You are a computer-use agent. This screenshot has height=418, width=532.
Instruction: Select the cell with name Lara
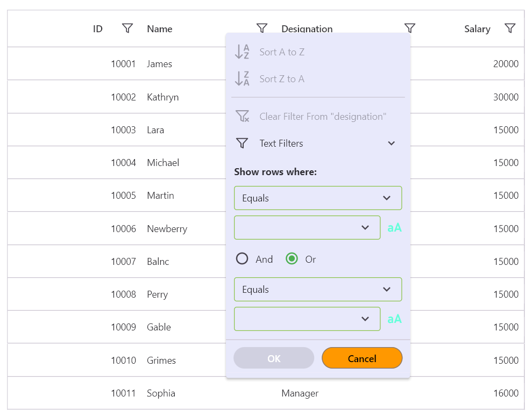coord(155,130)
